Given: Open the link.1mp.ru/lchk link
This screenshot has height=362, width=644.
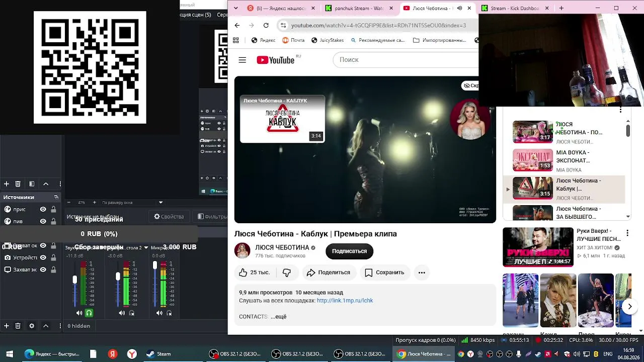Looking at the screenshot, I should tap(345, 301).
